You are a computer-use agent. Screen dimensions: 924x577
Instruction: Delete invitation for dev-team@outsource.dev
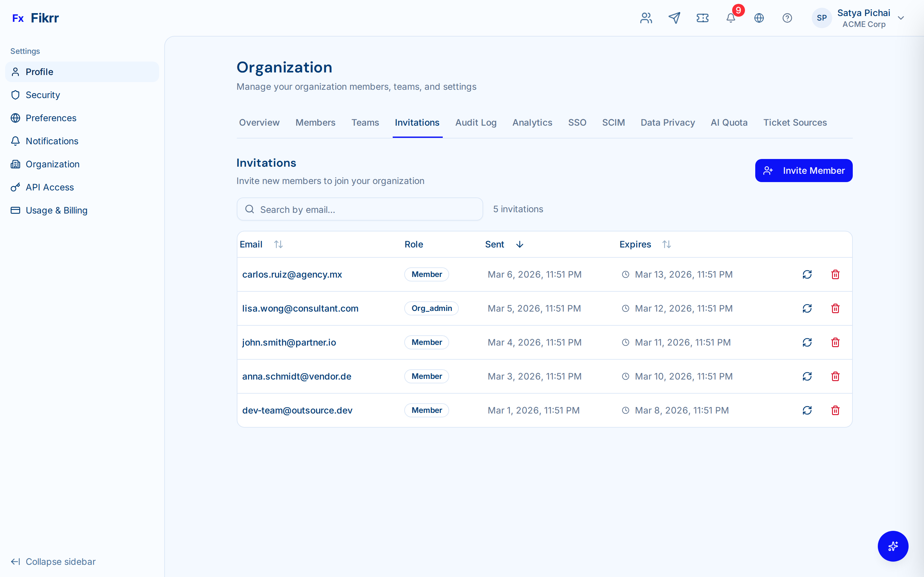coord(835,410)
